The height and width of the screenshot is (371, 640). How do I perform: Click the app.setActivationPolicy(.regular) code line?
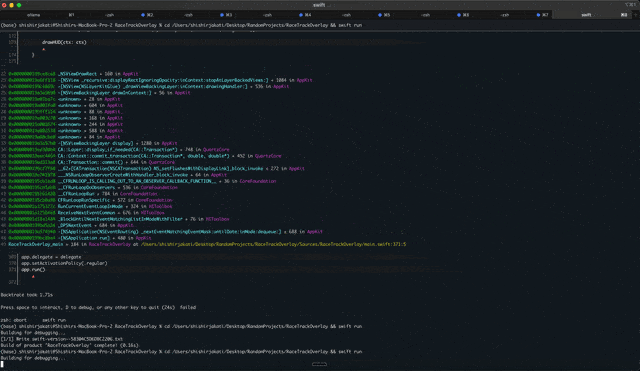pyautogui.click(x=64, y=263)
